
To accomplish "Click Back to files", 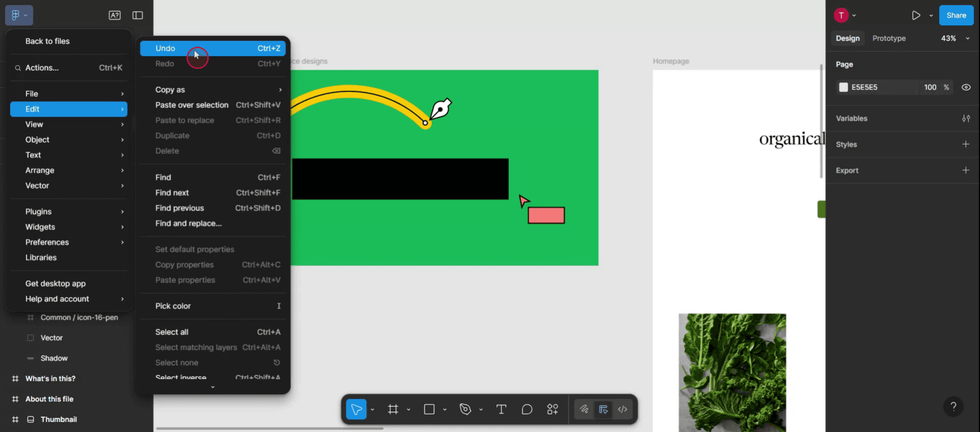I will pos(47,41).
